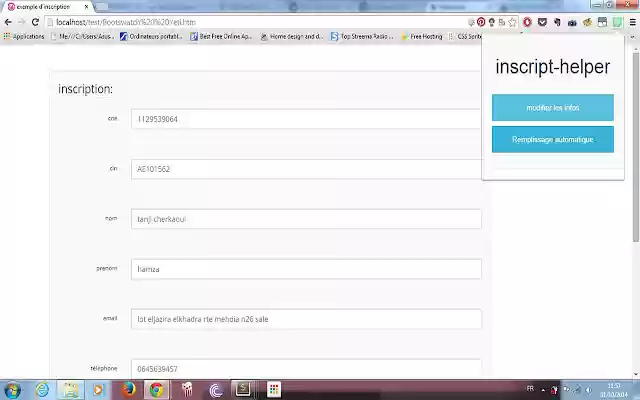Image resolution: width=640 pixels, height=400 pixels.
Task: Click the volume speaker tray icon
Action: pos(589,390)
